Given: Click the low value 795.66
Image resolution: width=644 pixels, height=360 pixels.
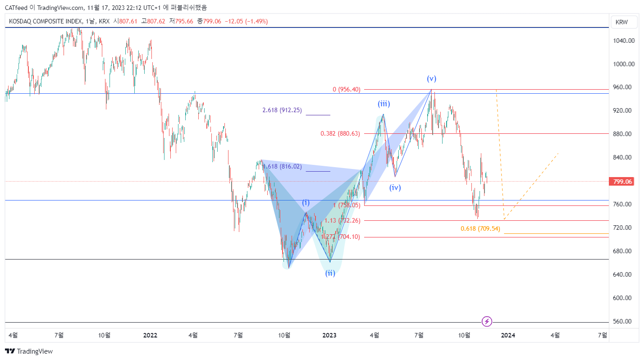Looking at the screenshot, I should point(184,21).
